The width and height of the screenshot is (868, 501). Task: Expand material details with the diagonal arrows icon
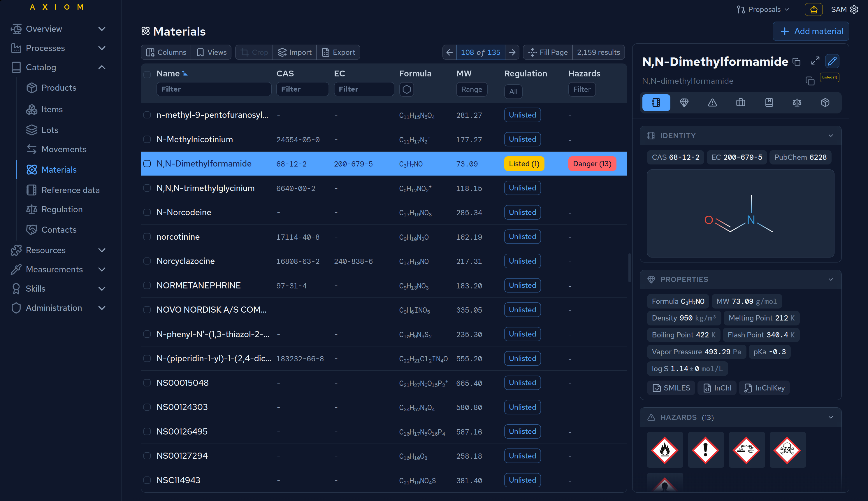(x=815, y=61)
